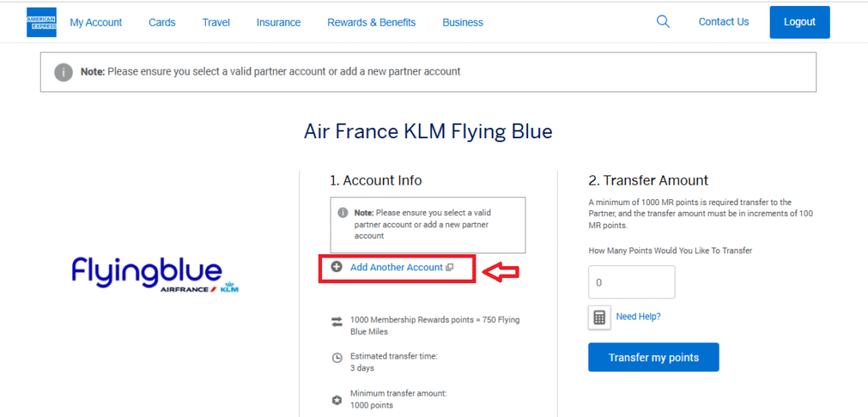Open the My Account menu

[96, 23]
